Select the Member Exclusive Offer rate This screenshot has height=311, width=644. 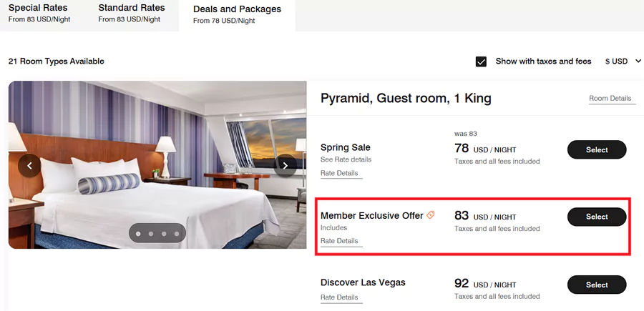click(x=597, y=217)
